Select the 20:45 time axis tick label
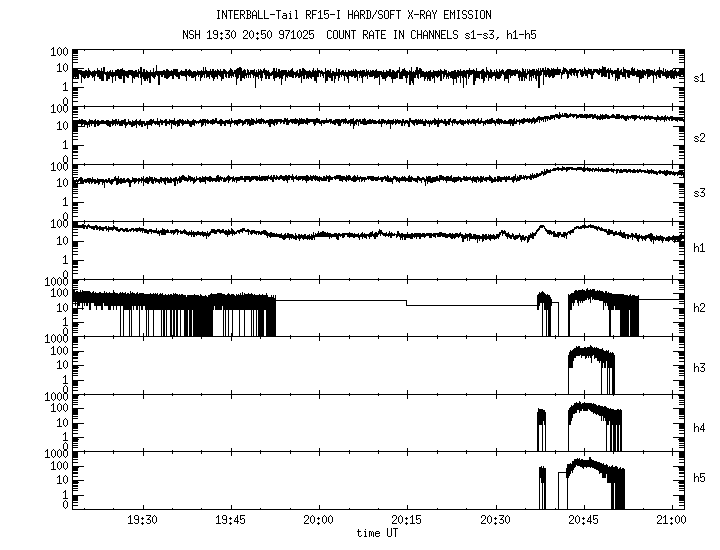This screenshot has height=550, width=720. click(x=583, y=522)
